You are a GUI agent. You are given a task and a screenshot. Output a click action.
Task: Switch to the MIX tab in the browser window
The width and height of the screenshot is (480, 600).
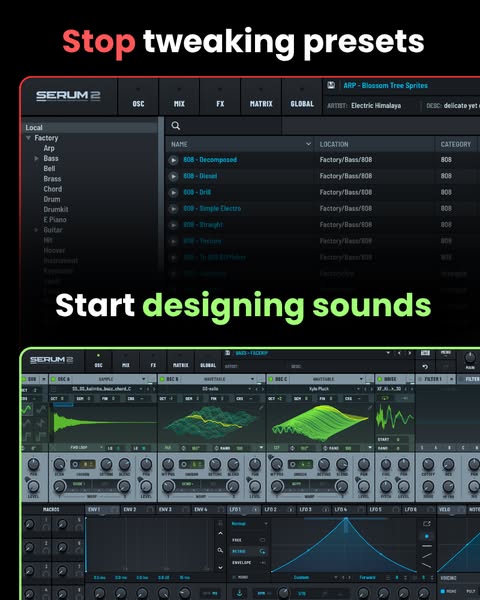(x=179, y=97)
